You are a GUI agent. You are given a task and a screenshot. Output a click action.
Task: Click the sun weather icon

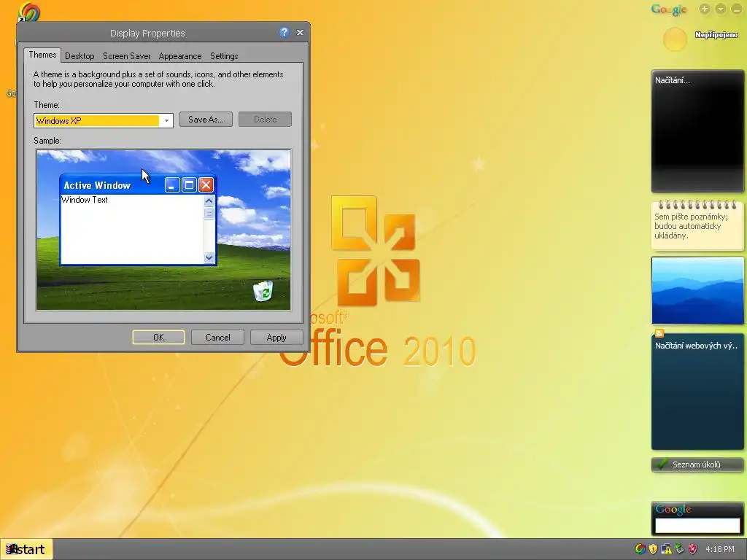click(675, 39)
